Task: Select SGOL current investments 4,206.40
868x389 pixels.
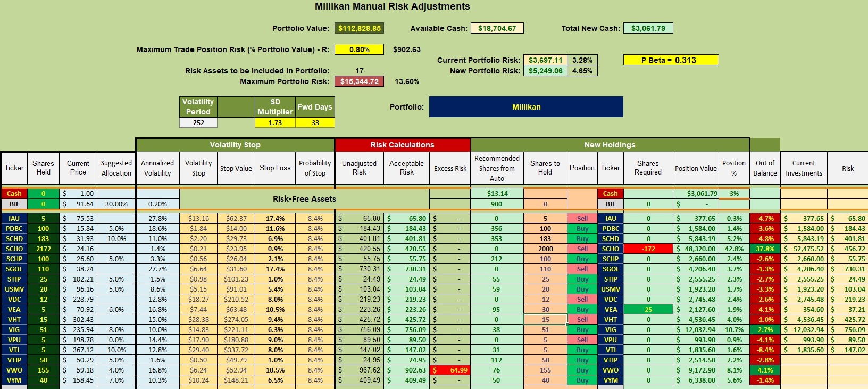Action: click(804, 269)
